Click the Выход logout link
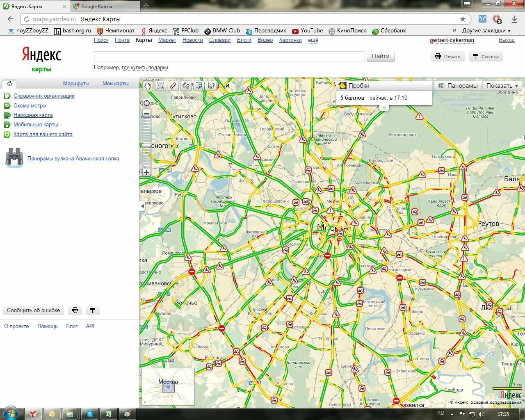Viewport: 525px width, 420px height. pyautogui.click(x=507, y=40)
